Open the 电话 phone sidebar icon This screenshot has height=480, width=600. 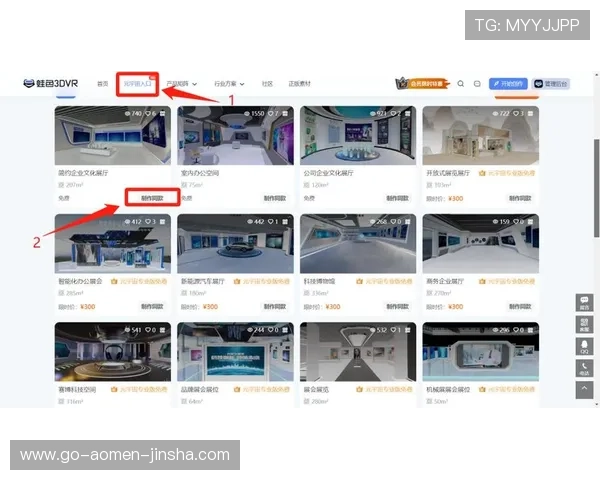point(584,368)
